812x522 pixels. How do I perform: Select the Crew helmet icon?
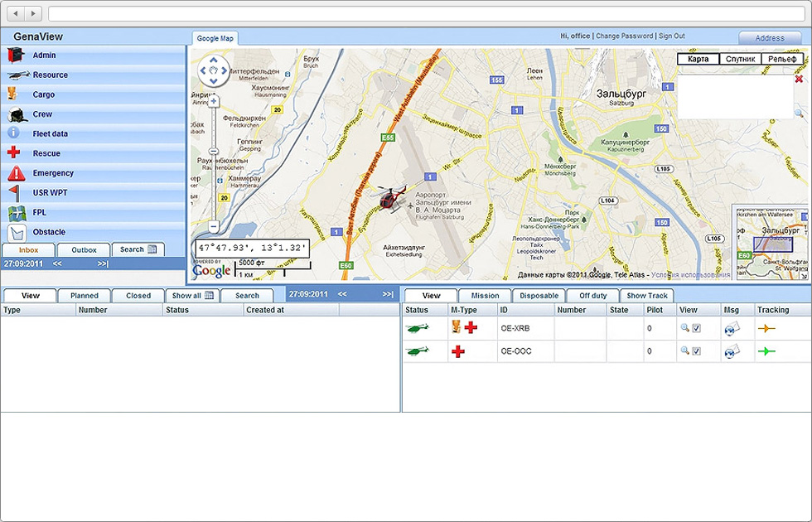click(17, 114)
